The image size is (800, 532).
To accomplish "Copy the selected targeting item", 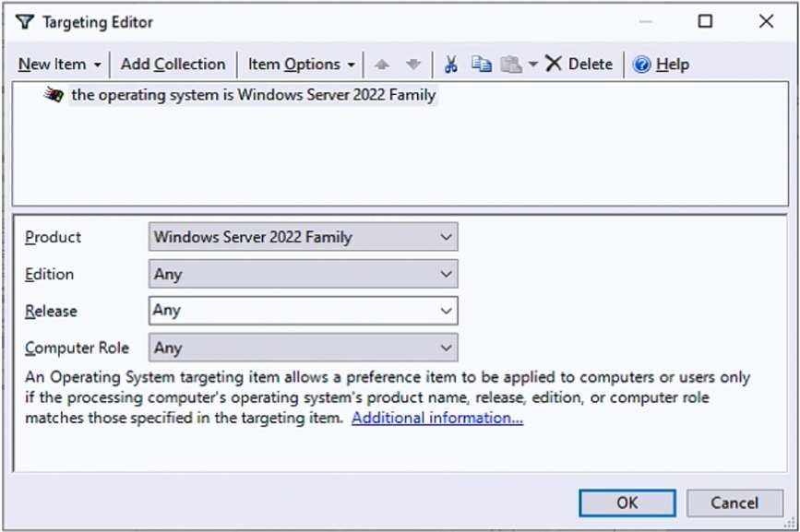I will [x=481, y=65].
